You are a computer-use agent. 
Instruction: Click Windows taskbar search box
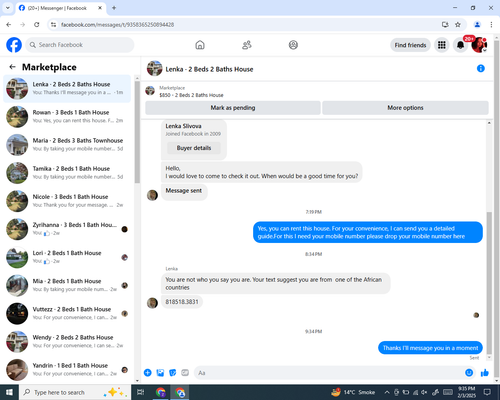click(75, 392)
